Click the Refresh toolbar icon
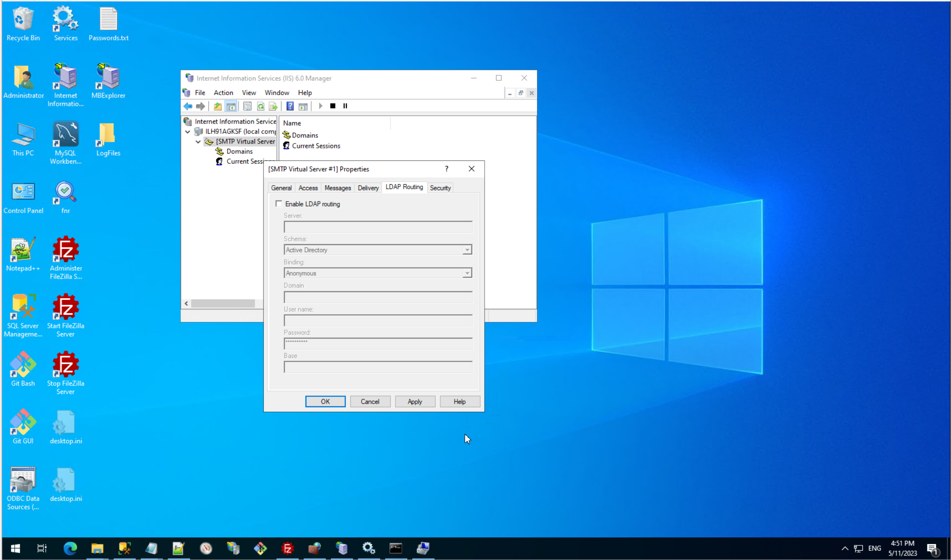Screen dimensions: 951x560 coord(261,106)
